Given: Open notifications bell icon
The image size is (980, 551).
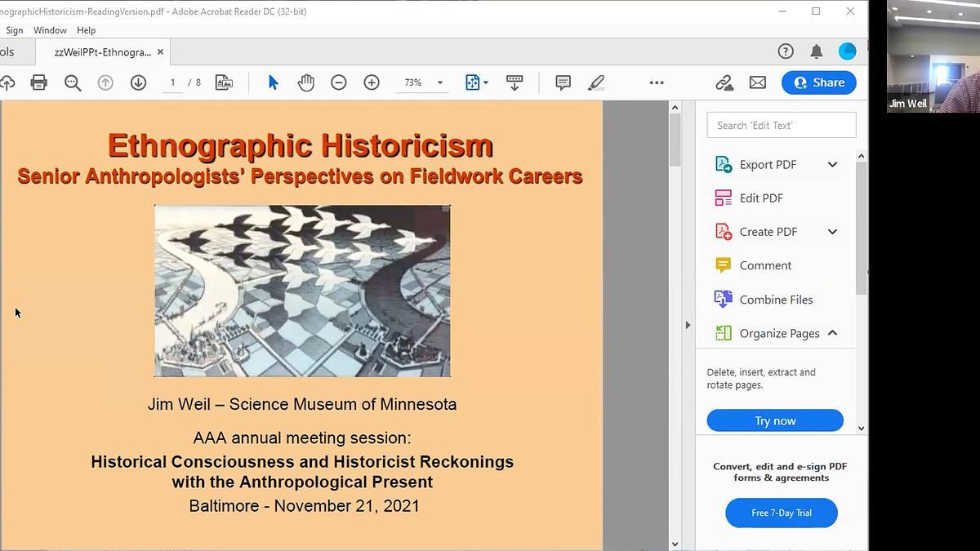Looking at the screenshot, I should [x=816, y=51].
